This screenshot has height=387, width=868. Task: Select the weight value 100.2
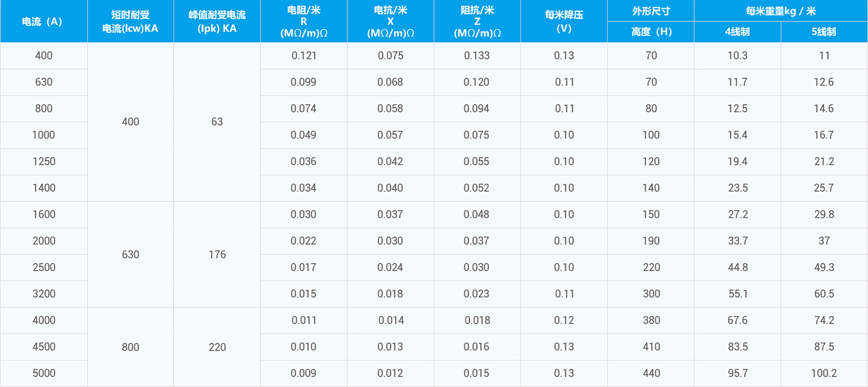point(824,373)
